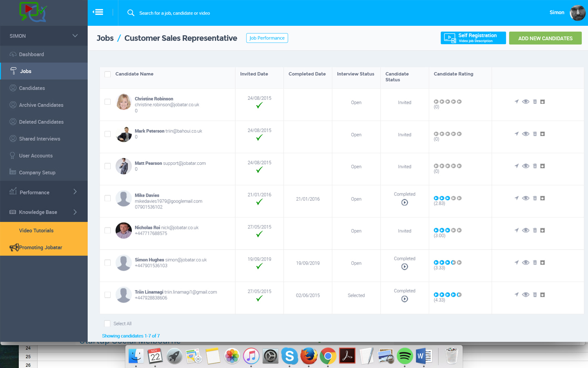This screenshot has width=588, height=368.
Task: Rate Nicholas Roi five stars
Action: click(x=459, y=230)
